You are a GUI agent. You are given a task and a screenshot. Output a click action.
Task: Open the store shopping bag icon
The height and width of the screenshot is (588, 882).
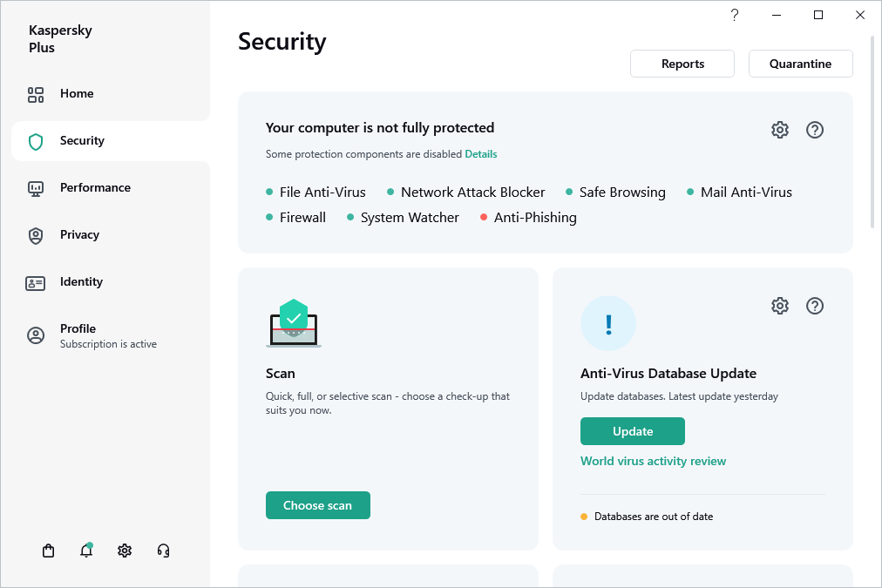pyautogui.click(x=49, y=551)
